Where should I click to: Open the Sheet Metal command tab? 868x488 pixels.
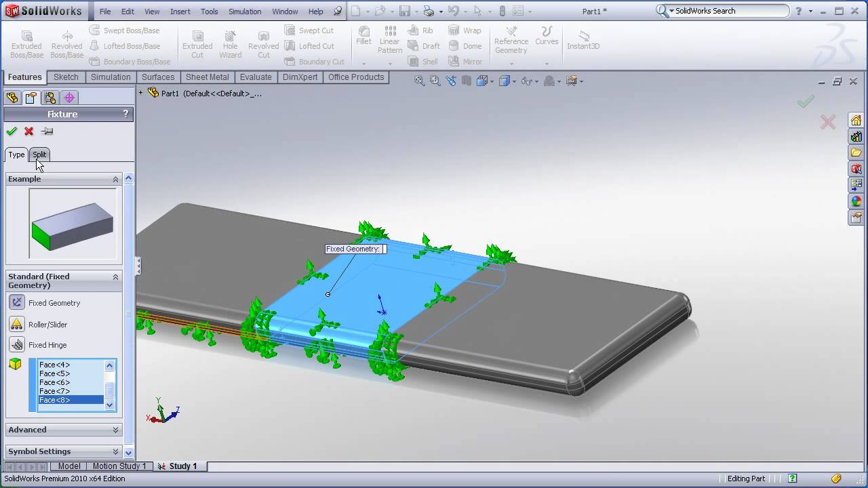coord(208,77)
